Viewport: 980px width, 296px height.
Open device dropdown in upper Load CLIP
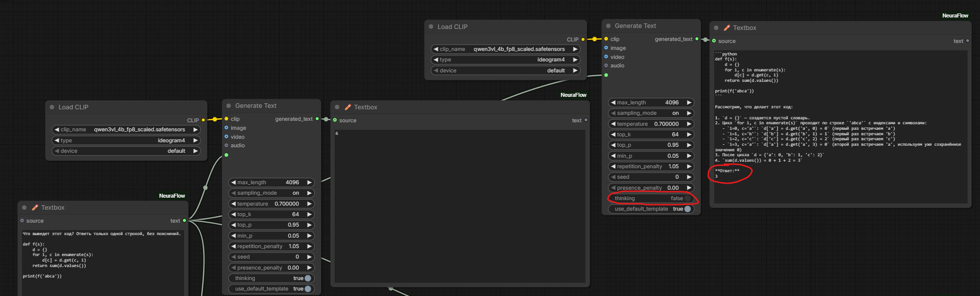[505, 70]
